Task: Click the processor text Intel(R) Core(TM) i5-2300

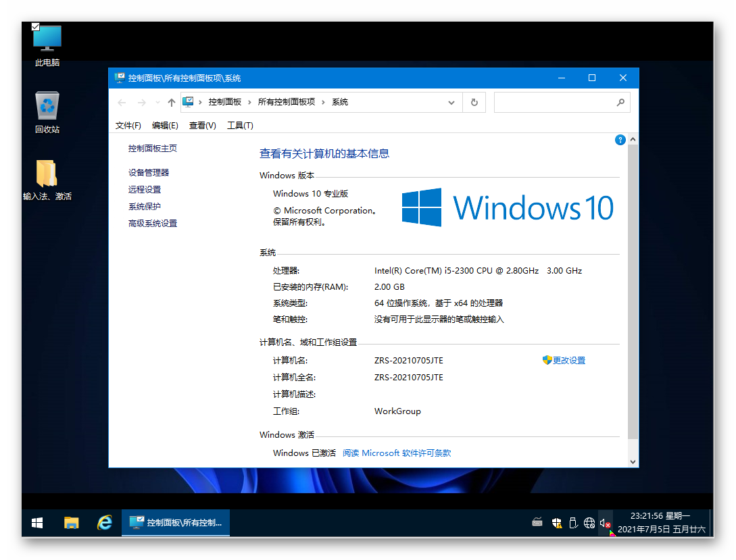Action: [479, 271]
